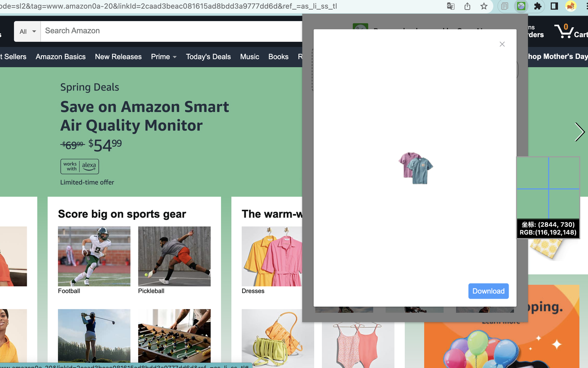The height and width of the screenshot is (368, 588).
Task: Toggle the browser side panel icon
Action: point(554,6)
